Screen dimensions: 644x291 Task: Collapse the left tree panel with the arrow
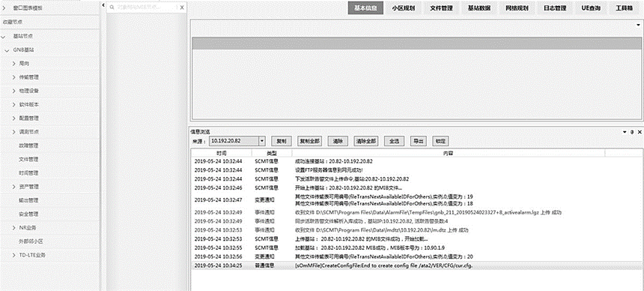coord(103,5)
